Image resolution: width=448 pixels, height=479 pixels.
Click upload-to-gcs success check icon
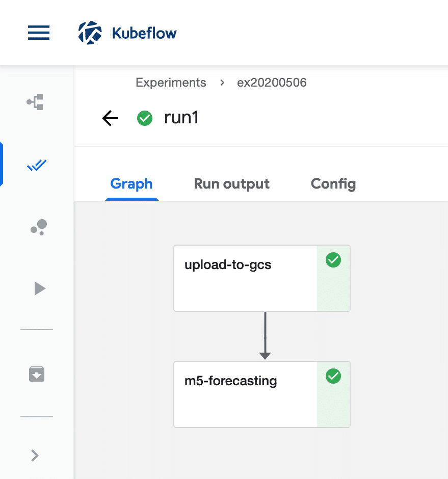333,260
